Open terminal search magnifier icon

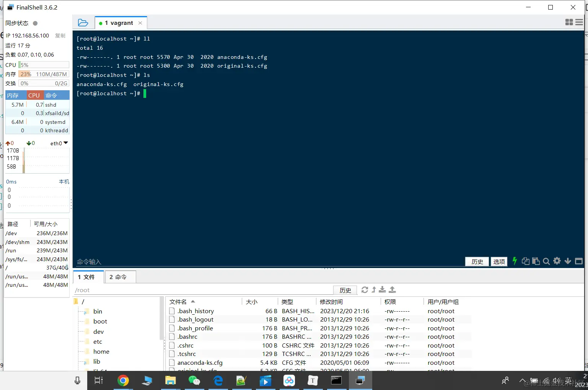pyautogui.click(x=546, y=261)
